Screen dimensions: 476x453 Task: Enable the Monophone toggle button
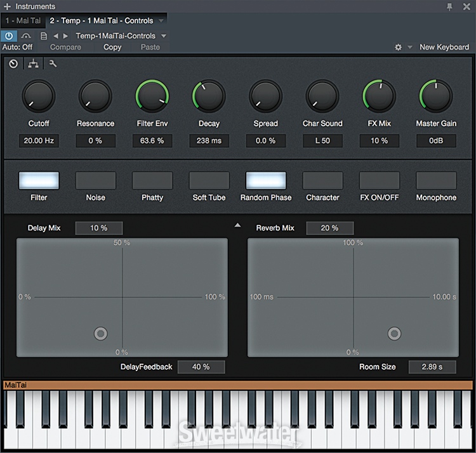click(x=436, y=181)
